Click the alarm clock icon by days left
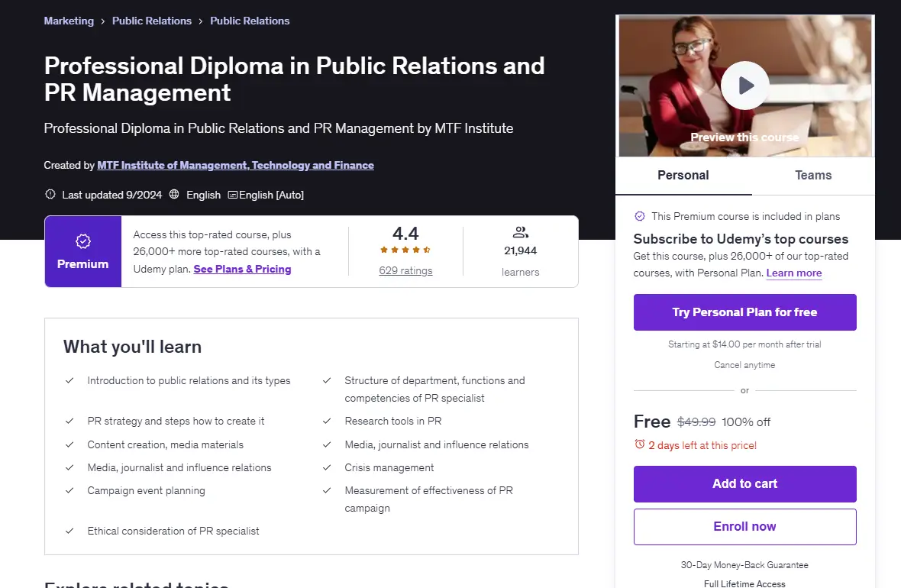This screenshot has height=588, width=901. pyautogui.click(x=640, y=444)
